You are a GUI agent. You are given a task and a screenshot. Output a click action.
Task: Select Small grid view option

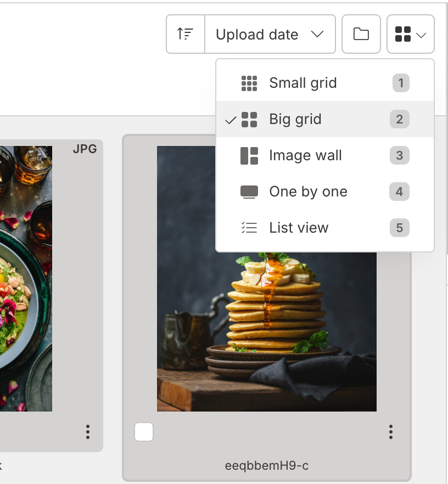point(303,83)
